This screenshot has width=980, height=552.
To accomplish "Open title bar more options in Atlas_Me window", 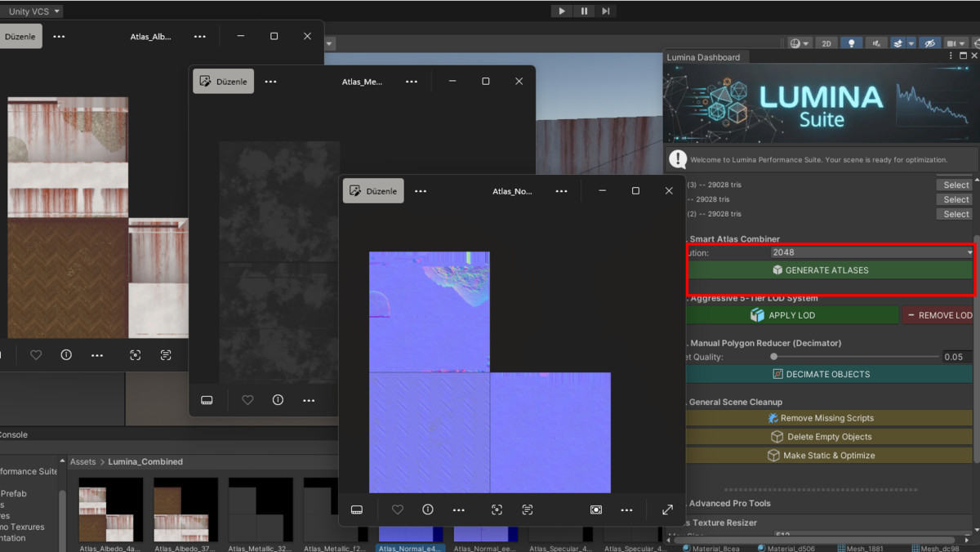I will click(x=412, y=82).
